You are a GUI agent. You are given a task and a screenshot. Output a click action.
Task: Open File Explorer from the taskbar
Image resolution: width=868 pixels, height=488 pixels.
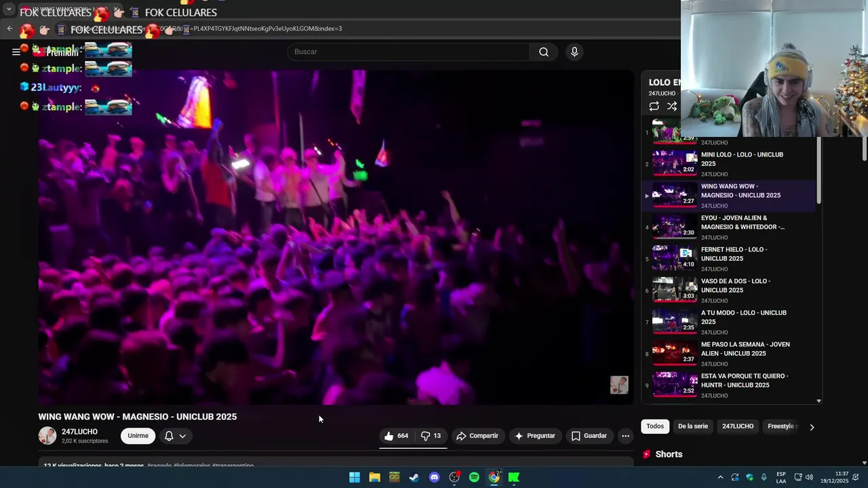[374, 478]
